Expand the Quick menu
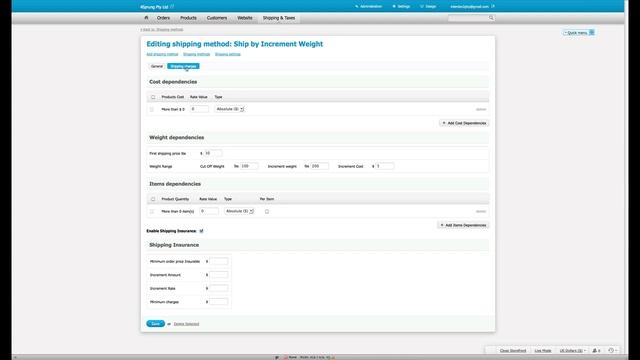The width and height of the screenshot is (640, 360). [x=576, y=33]
